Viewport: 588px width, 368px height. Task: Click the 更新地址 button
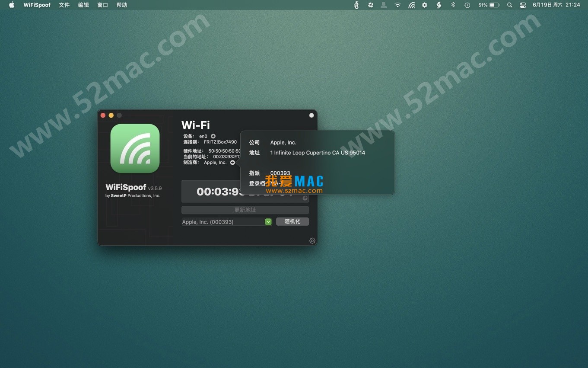[x=245, y=210]
